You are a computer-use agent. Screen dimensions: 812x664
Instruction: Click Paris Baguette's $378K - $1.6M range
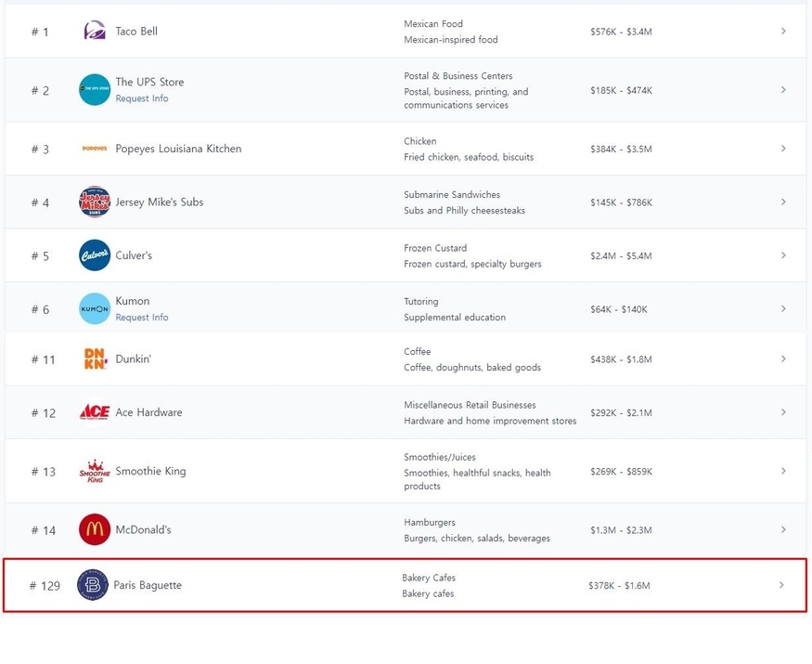click(x=619, y=585)
